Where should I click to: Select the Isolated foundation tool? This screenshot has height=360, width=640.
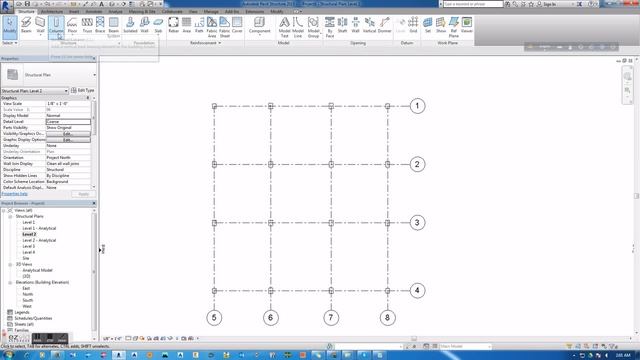point(130,25)
